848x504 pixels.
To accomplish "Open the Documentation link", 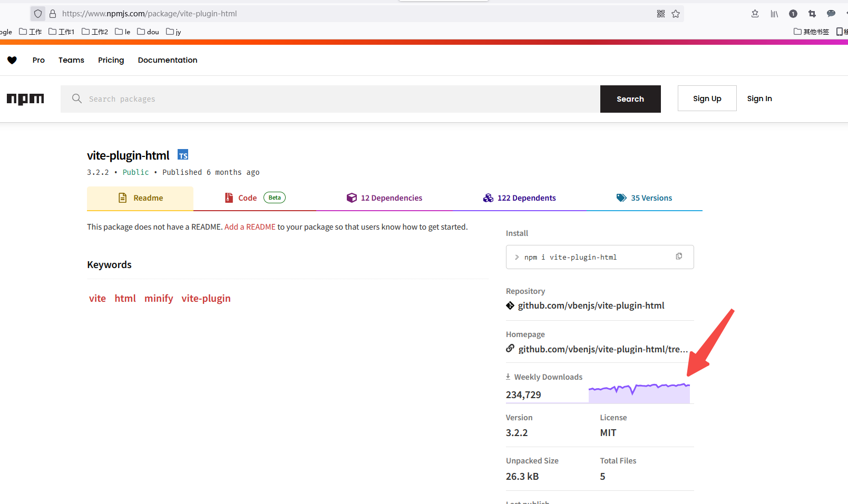I will click(x=168, y=60).
